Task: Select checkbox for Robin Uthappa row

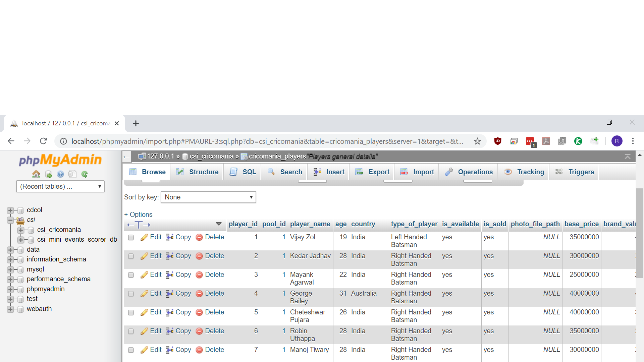Action: click(131, 331)
